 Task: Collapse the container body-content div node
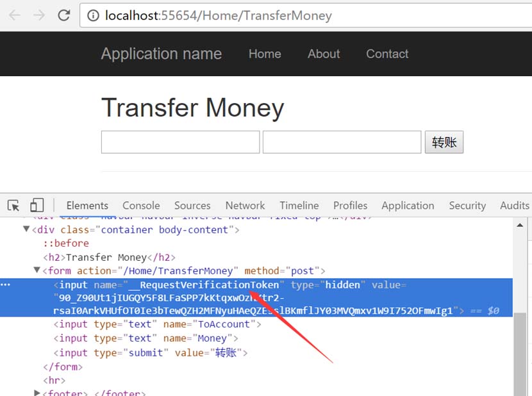[26, 229]
